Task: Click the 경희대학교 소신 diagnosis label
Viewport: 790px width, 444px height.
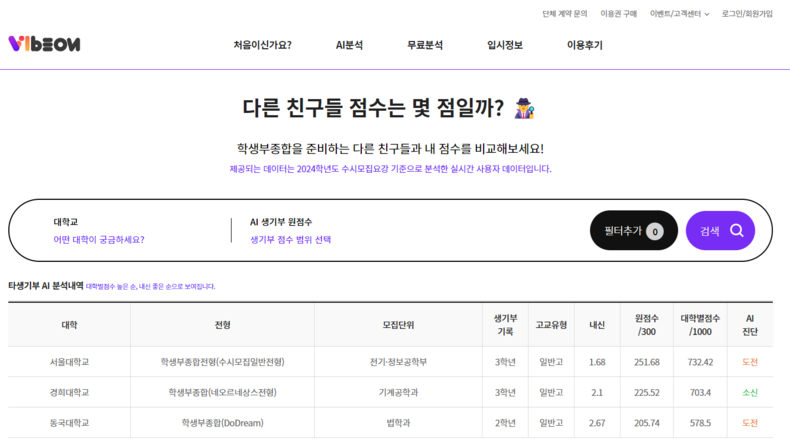Action: [750, 393]
